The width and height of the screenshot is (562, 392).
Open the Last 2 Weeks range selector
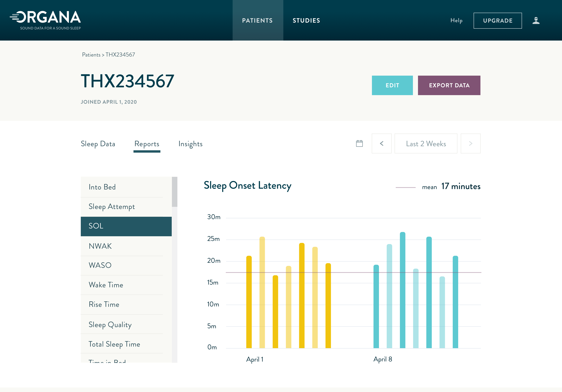tap(426, 143)
